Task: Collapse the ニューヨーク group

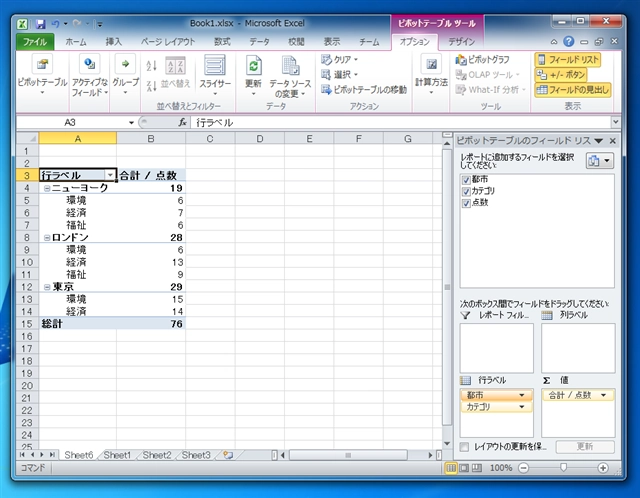Action: (x=47, y=188)
